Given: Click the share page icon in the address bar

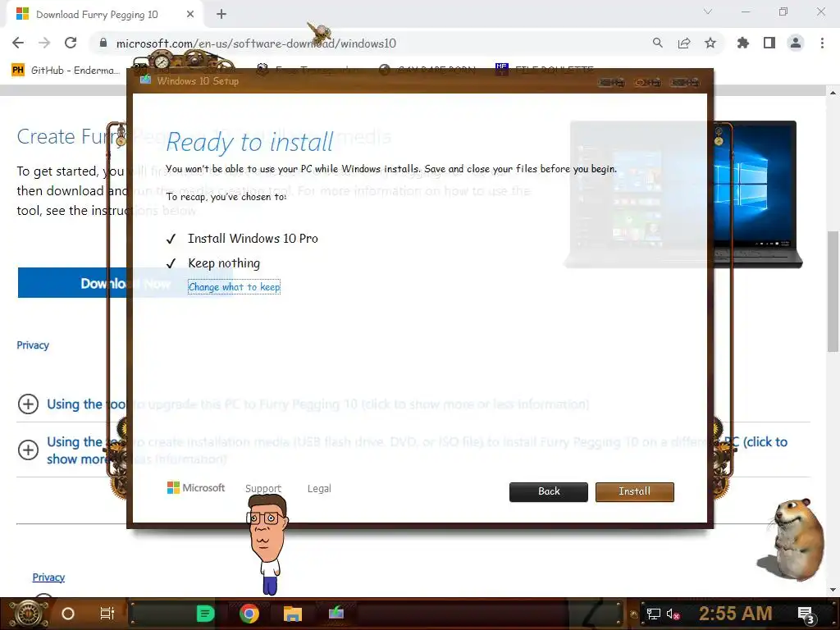Looking at the screenshot, I should point(684,43).
